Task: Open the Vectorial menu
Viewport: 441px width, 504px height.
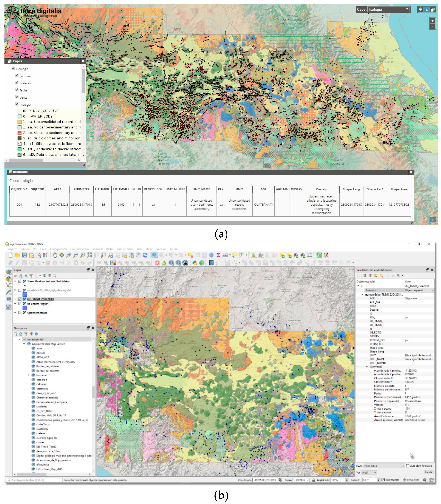Action: click(97, 249)
